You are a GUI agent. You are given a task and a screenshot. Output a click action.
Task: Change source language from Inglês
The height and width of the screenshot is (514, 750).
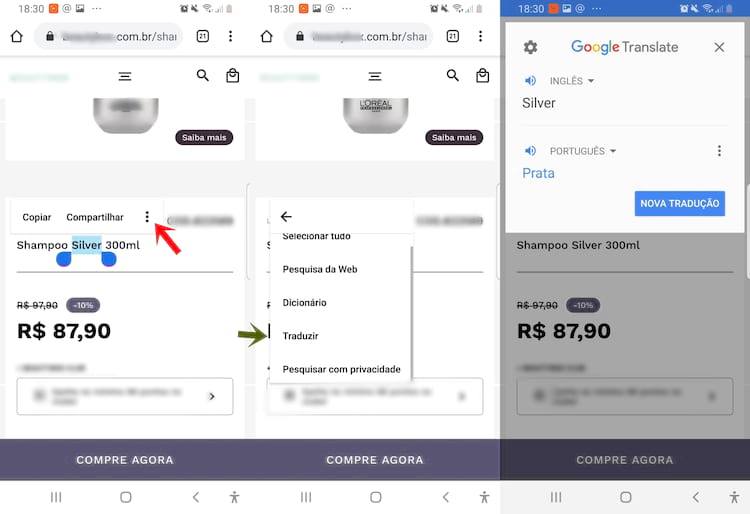click(572, 81)
